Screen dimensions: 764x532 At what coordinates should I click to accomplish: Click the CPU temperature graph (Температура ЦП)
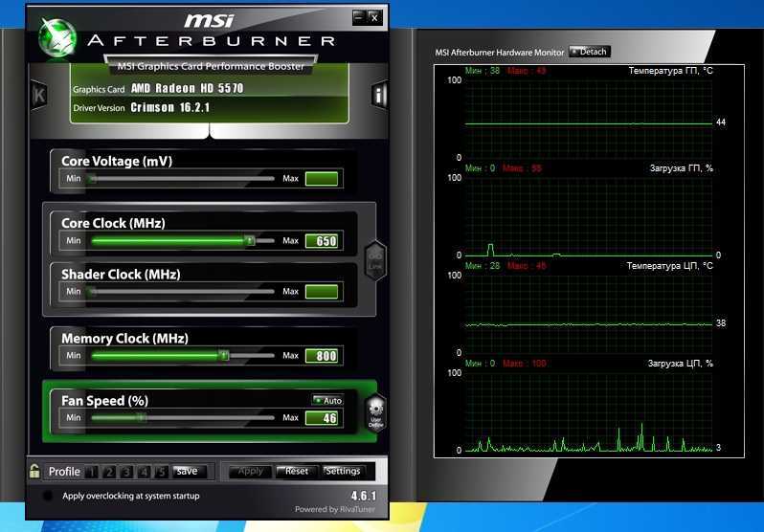pyautogui.click(x=590, y=313)
